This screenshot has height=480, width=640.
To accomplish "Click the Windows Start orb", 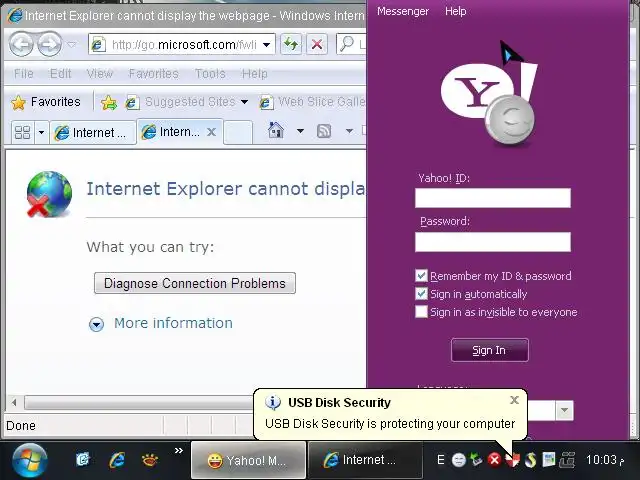I will coord(29,461).
